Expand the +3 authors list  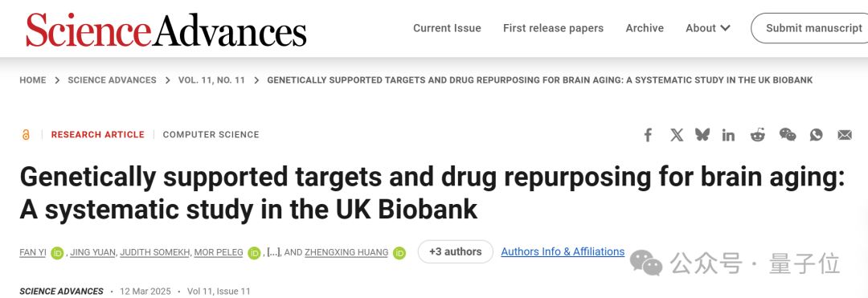(455, 251)
